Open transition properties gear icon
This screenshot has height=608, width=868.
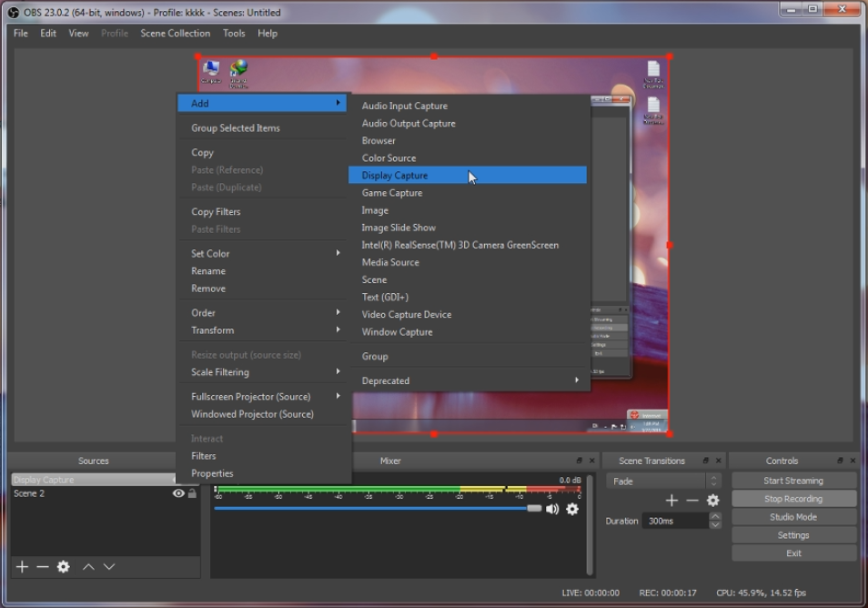tap(713, 501)
